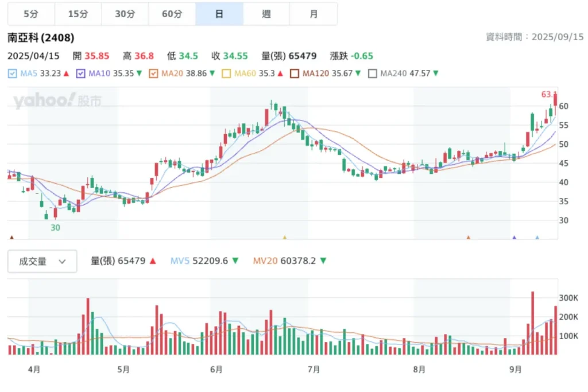Select the 15分 interval button
Image resolution: width=588 pixels, height=392 pixels.
tap(78, 14)
